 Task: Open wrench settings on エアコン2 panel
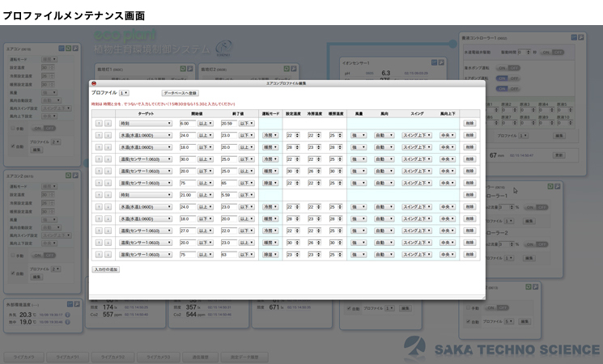coord(75,176)
